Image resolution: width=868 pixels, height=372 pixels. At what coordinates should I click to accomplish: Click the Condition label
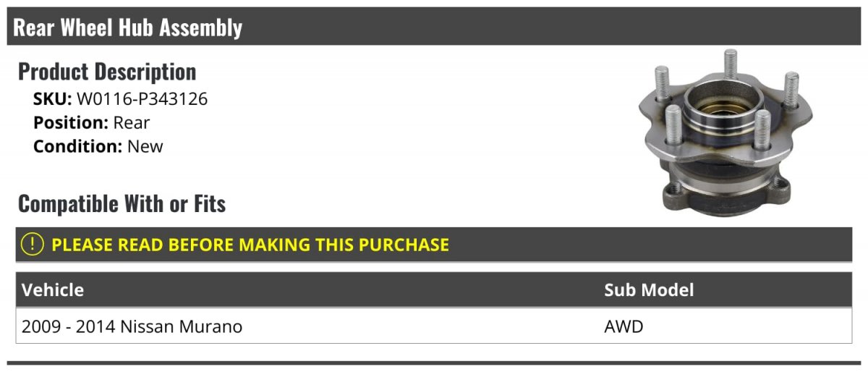click(77, 146)
